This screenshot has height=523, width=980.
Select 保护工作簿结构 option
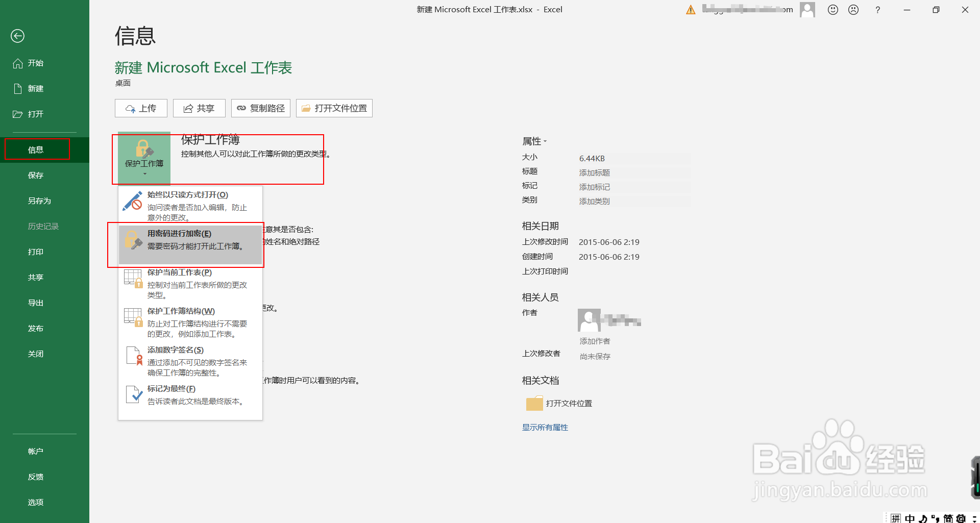190,322
